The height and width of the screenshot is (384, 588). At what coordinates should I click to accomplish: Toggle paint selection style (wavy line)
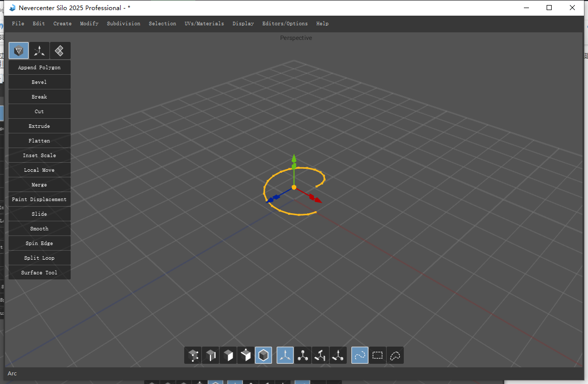click(x=360, y=356)
